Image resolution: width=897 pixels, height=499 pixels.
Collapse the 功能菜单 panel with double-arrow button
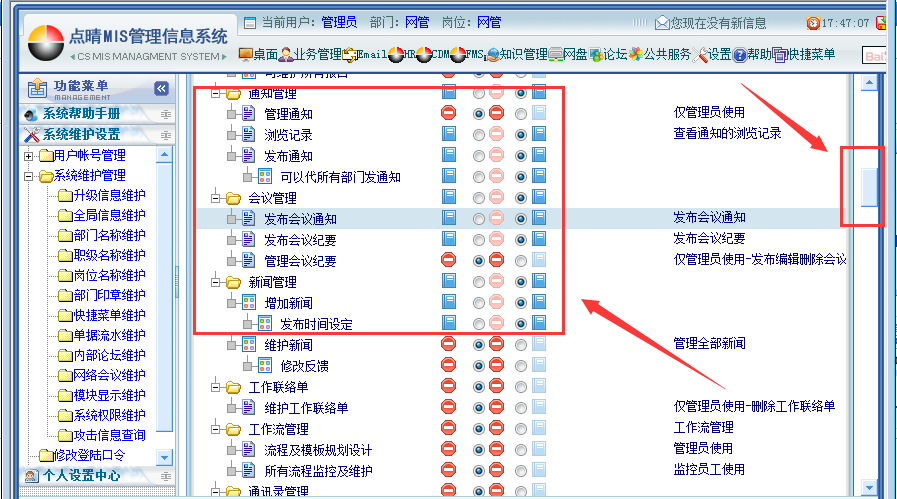click(161, 88)
